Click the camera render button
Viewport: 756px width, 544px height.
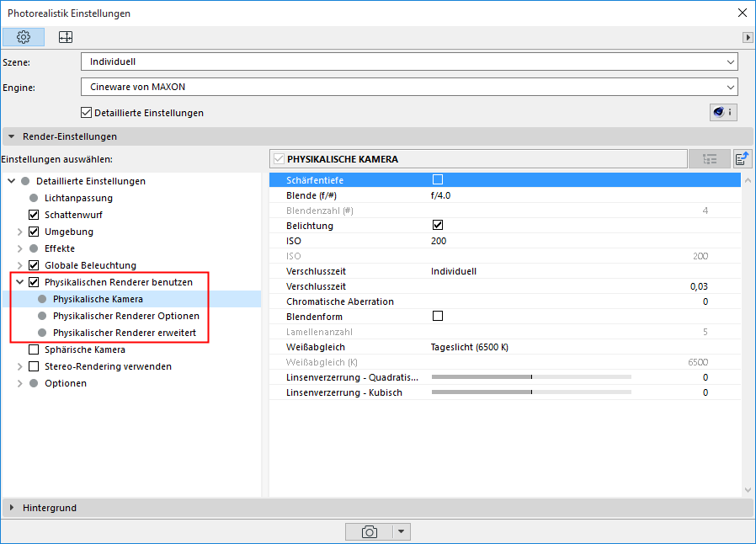(370, 532)
